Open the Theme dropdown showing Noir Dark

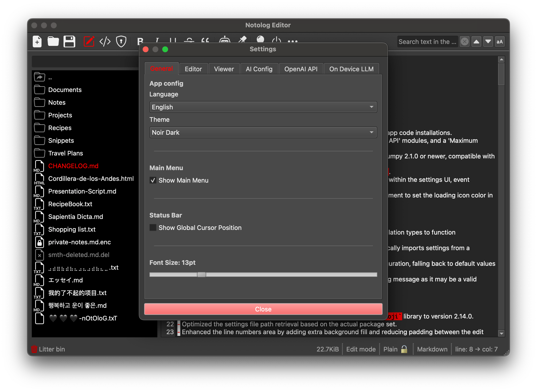pos(263,132)
